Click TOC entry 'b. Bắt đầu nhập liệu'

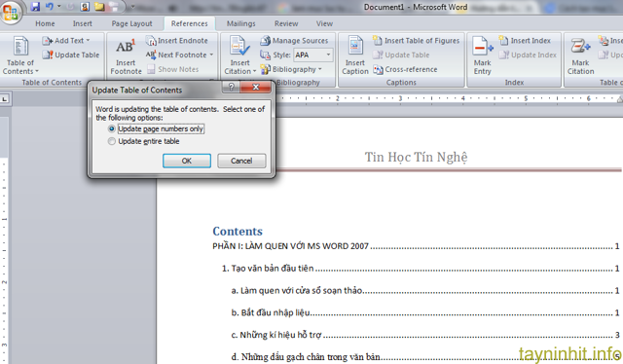(271, 312)
